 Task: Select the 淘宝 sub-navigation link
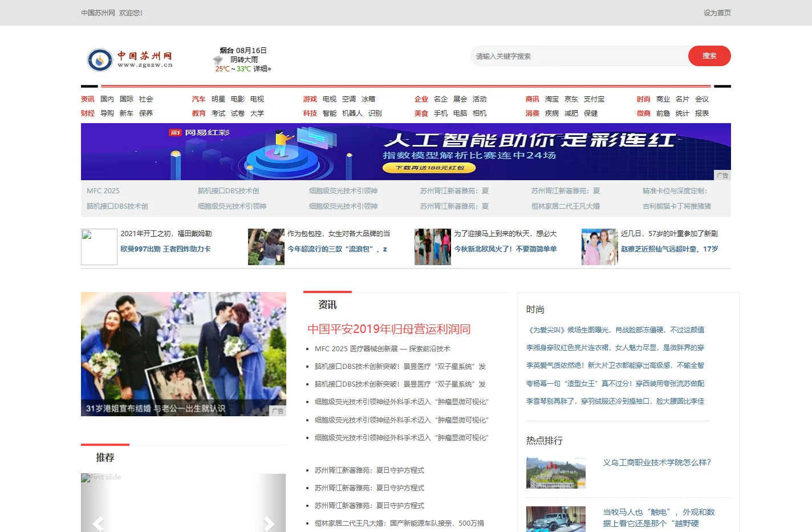coord(551,99)
